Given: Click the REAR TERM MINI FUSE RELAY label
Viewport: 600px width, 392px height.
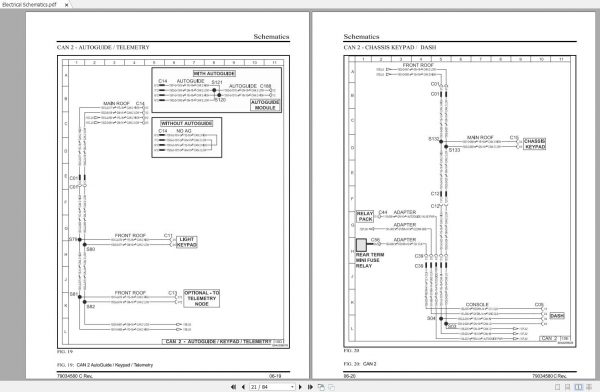Looking at the screenshot, I should click(370, 260).
